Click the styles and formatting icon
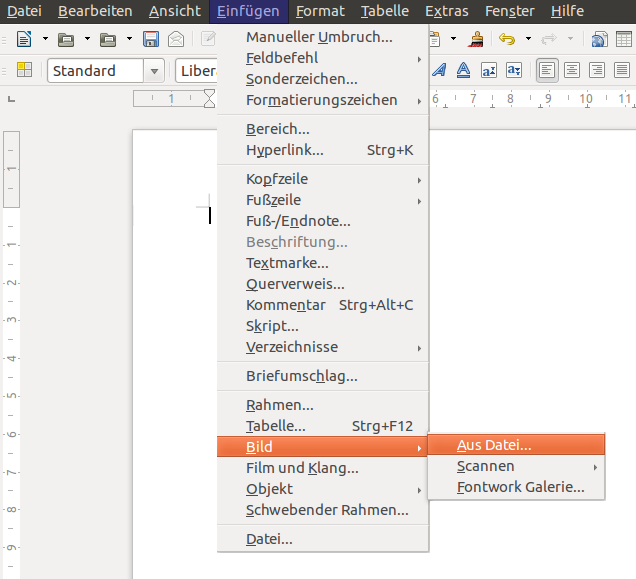The image size is (636, 579). (24, 71)
